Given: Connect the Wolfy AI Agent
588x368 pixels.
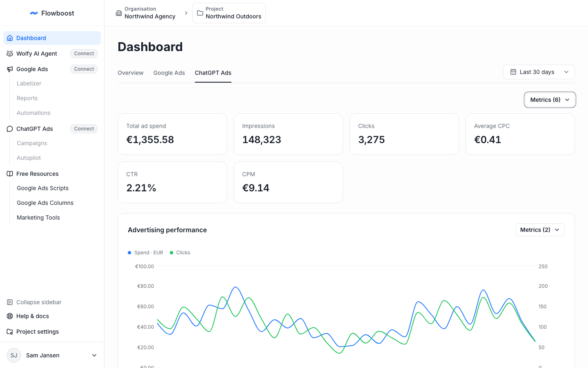Looking at the screenshot, I should tap(84, 54).
